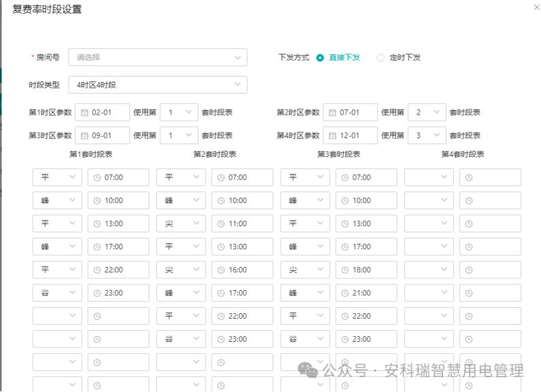The width and height of the screenshot is (541, 392).
Task: Click calendar icon in 第3时区参数 date field
Action: click(84, 136)
